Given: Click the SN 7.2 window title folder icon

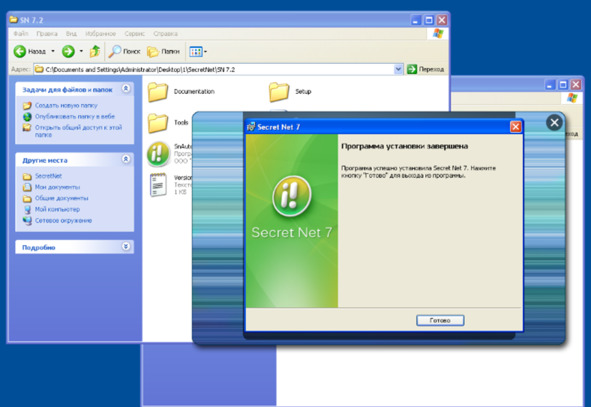Looking at the screenshot, I should coord(14,20).
